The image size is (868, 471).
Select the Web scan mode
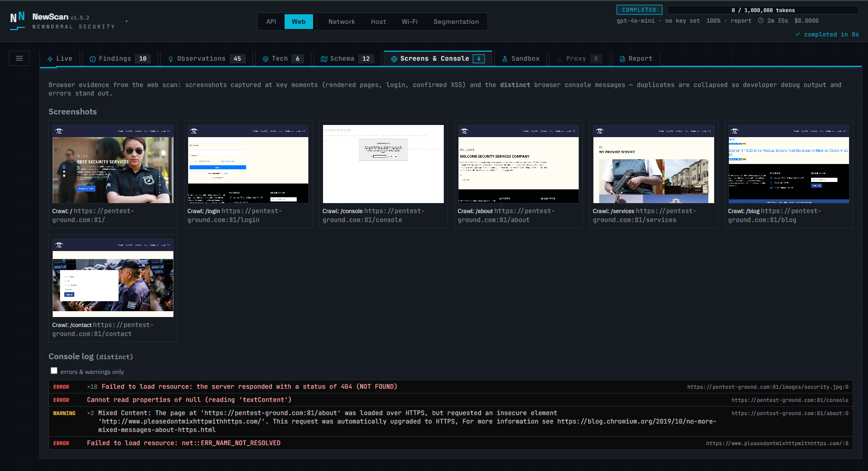click(x=299, y=22)
